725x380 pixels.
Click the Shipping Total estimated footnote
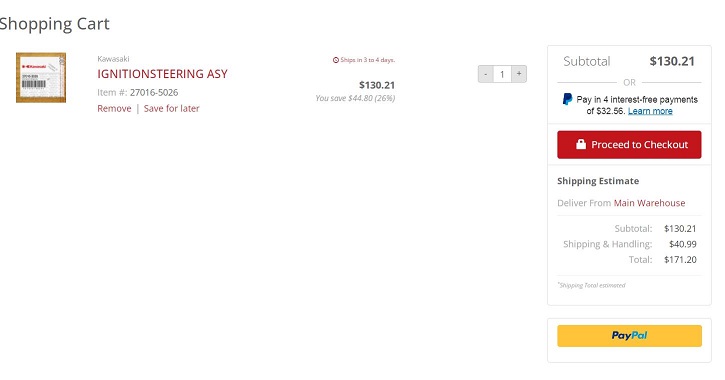pos(591,285)
